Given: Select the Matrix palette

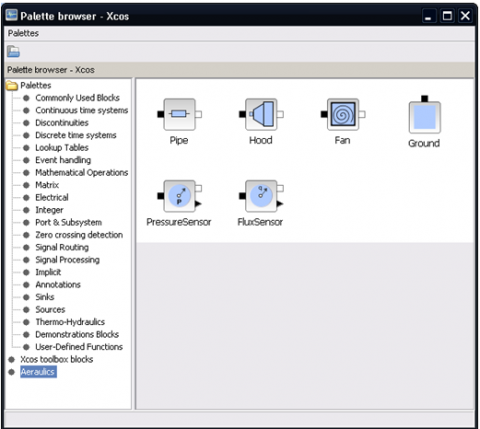Looking at the screenshot, I should 47,185.
